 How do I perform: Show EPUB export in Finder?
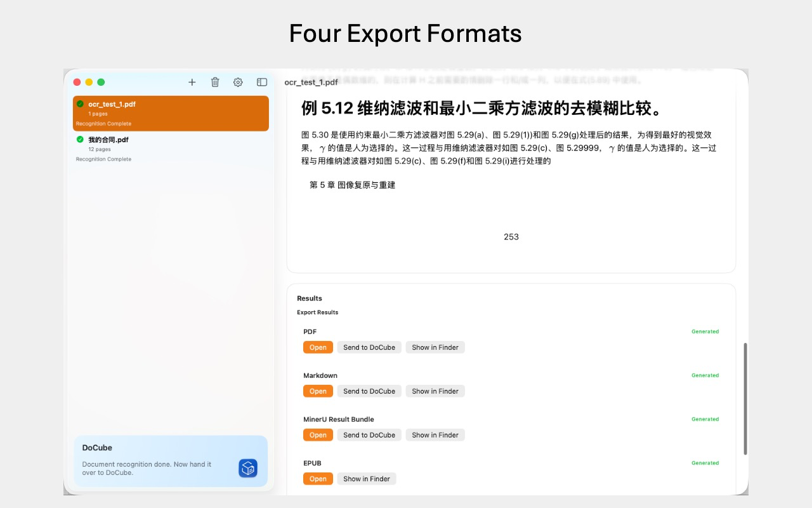(x=367, y=479)
